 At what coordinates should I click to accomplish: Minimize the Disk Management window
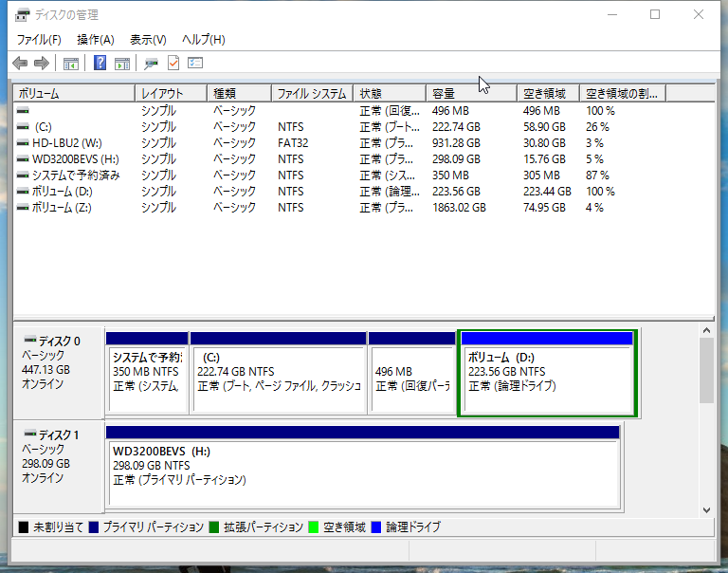[612, 14]
